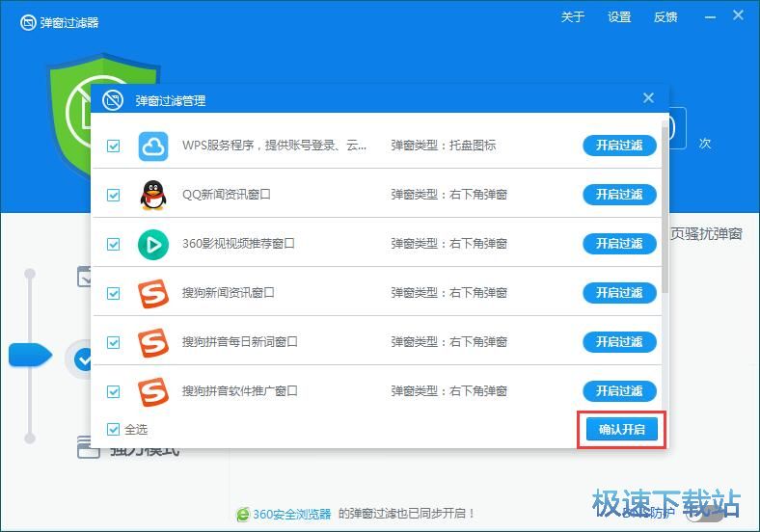Click the text 搜狗拼音软件推广窗口
Image resolution: width=760 pixels, height=532 pixels.
[240, 390]
